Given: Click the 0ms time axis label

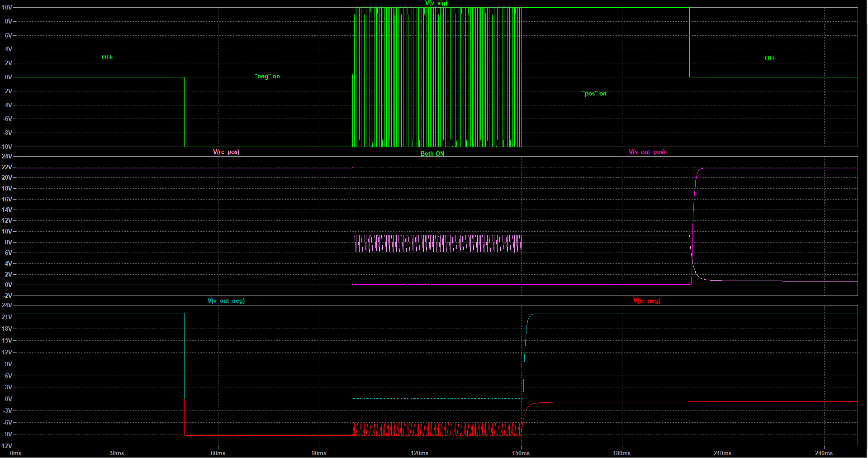Looking at the screenshot, I should pyautogui.click(x=16, y=453).
